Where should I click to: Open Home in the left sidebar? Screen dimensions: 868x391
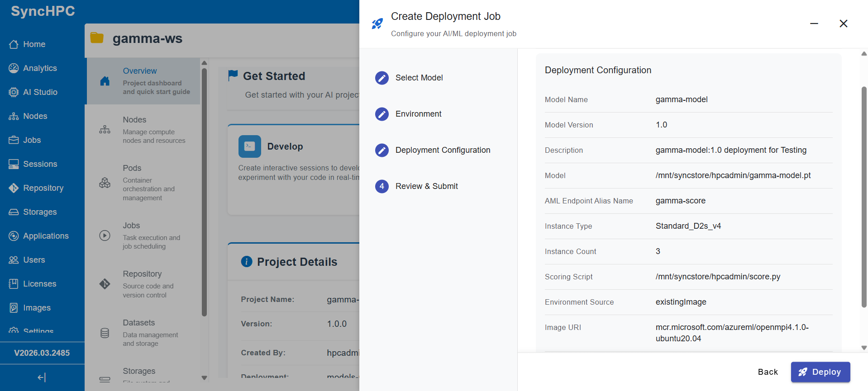click(x=34, y=44)
